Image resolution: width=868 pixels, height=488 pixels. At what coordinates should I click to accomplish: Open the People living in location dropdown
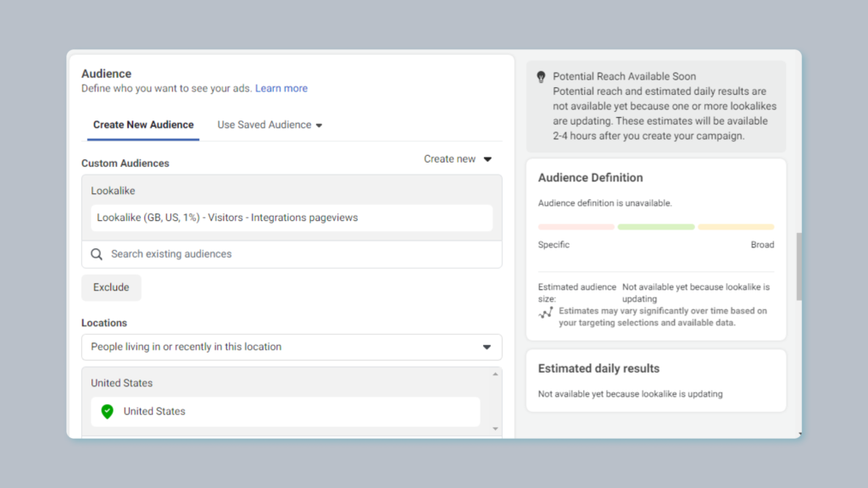(292, 347)
